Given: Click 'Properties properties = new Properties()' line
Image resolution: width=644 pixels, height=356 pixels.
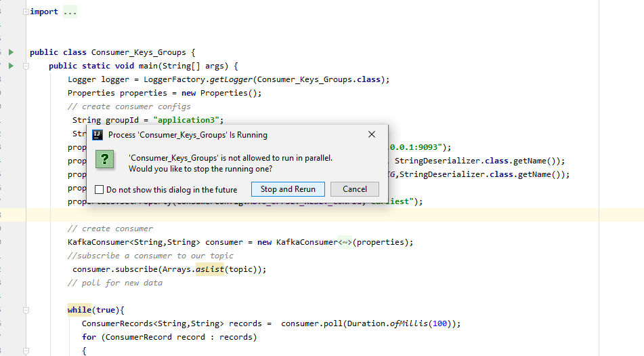Looking at the screenshot, I should (x=165, y=93).
